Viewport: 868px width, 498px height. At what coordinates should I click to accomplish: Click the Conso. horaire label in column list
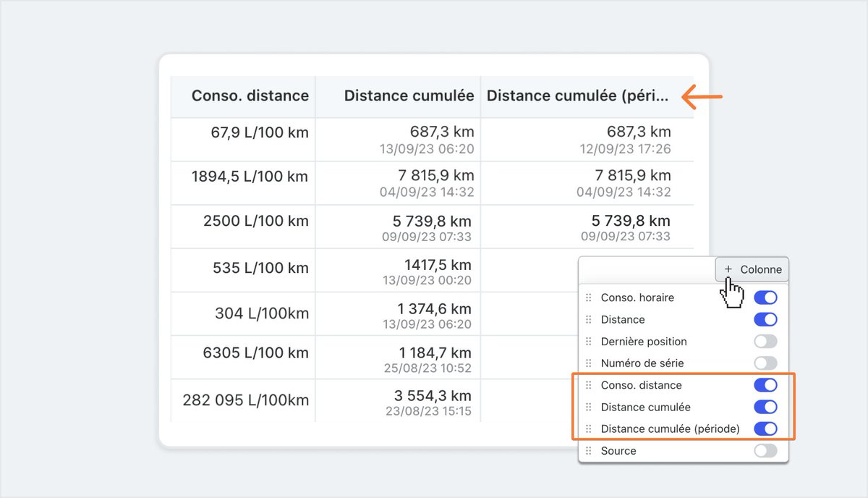coord(638,297)
